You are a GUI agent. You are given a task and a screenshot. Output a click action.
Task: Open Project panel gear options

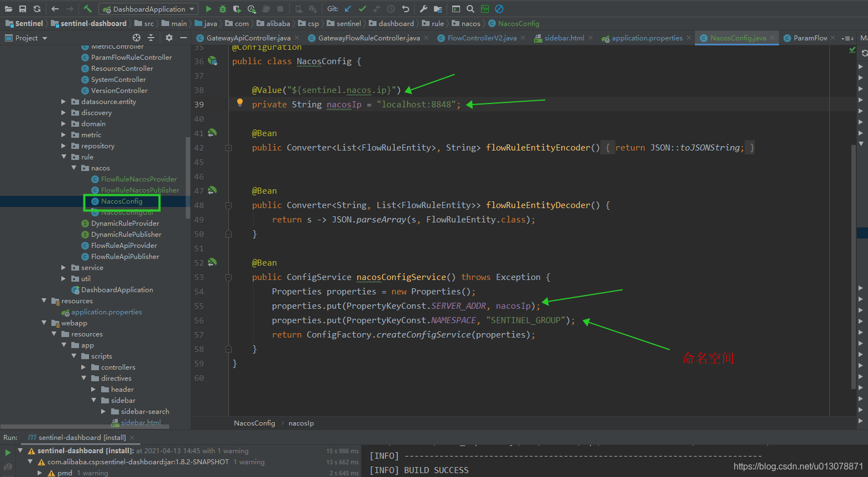[169, 38]
